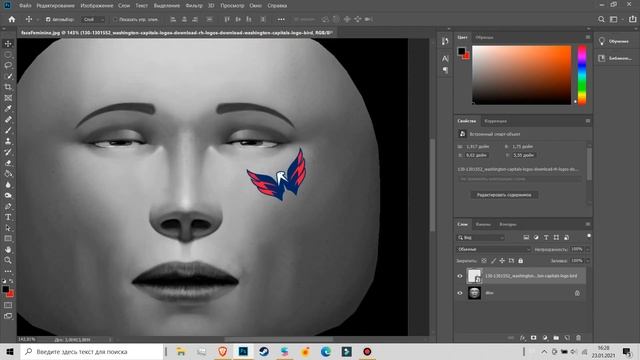Open the Learn panel button

[615, 41]
